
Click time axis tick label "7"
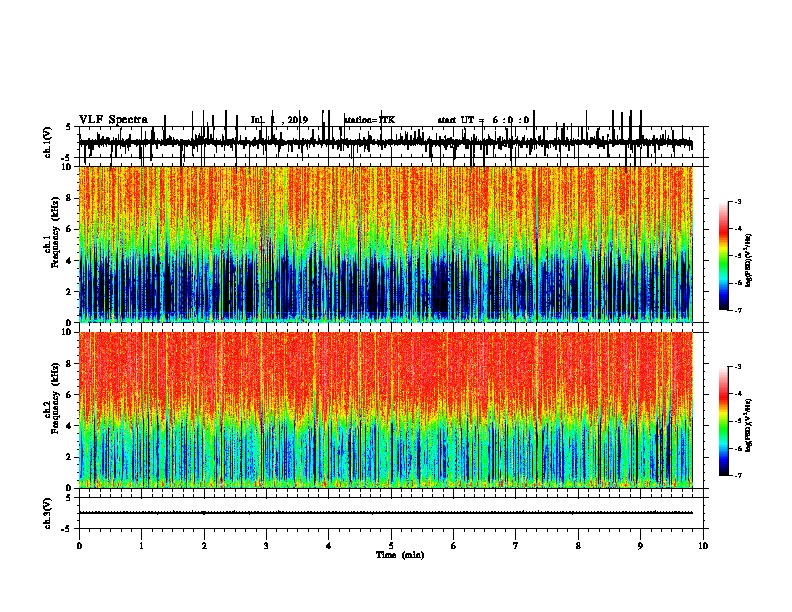[516, 546]
